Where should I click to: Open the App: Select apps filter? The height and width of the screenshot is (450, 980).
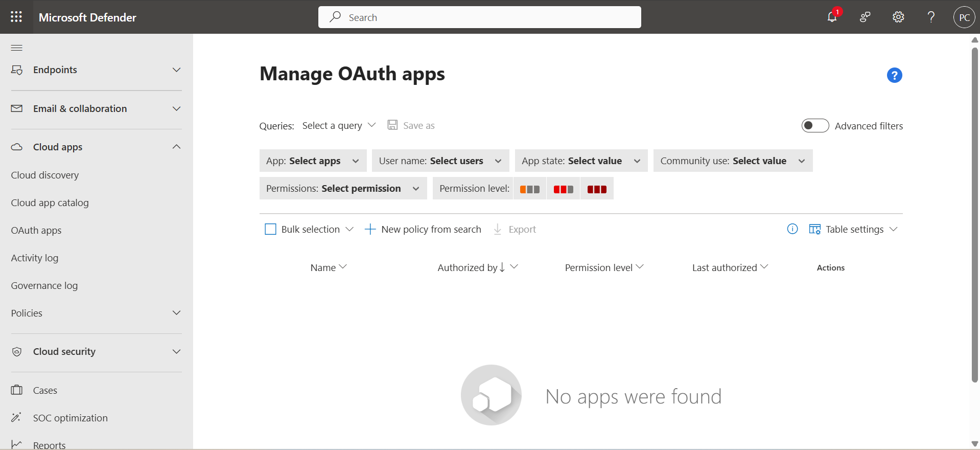313,161
